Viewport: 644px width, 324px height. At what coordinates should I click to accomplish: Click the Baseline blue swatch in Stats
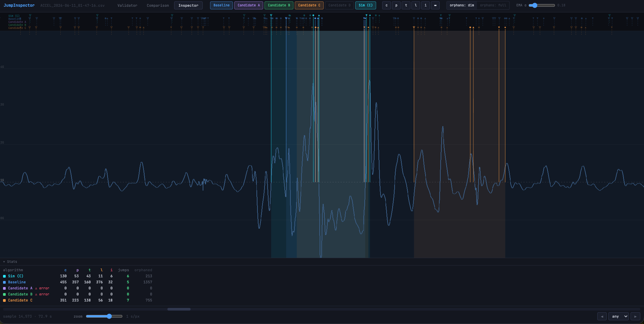pos(4,282)
